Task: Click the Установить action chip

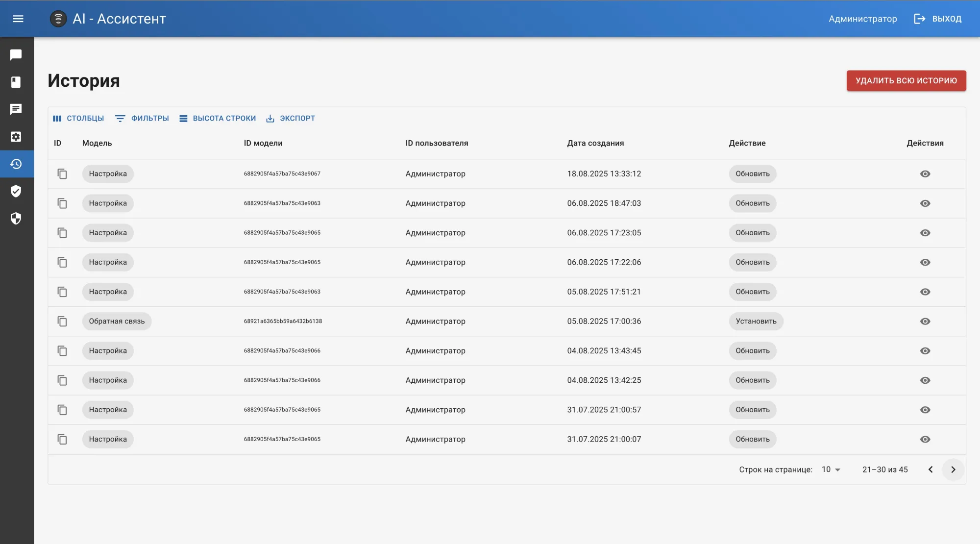Action: point(756,321)
